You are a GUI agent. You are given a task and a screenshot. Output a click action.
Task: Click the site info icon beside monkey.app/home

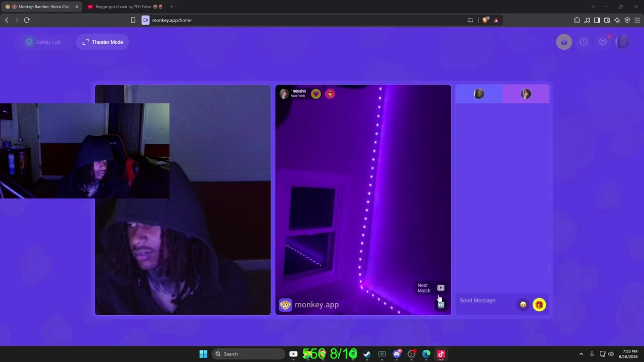click(x=145, y=20)
